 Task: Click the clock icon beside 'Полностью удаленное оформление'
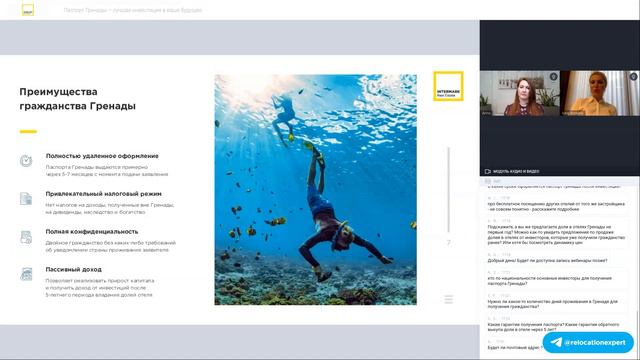tap(26, 160)
